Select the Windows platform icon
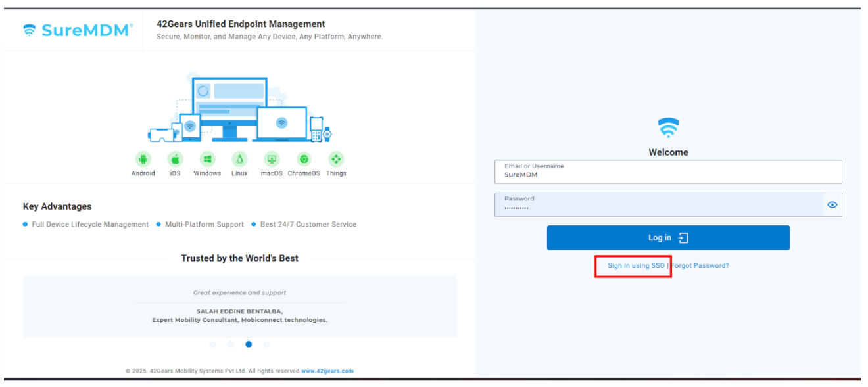The height and width of the screenshot is (387, 868). pos(207,159)
